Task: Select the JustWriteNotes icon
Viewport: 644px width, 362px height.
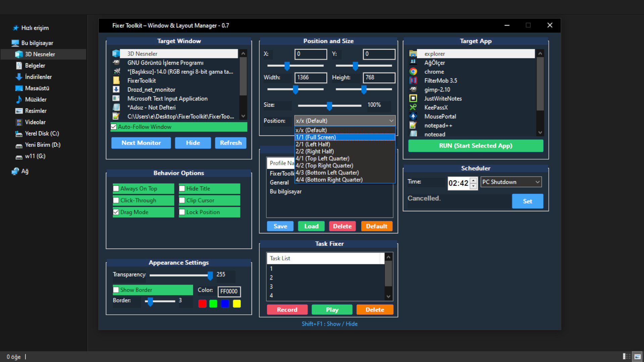Action: pyautogui.click(x=413, y=98)
